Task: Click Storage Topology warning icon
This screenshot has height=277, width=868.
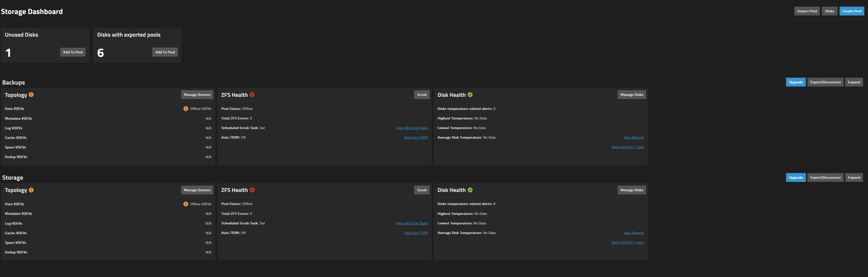Action: [31, 190]
